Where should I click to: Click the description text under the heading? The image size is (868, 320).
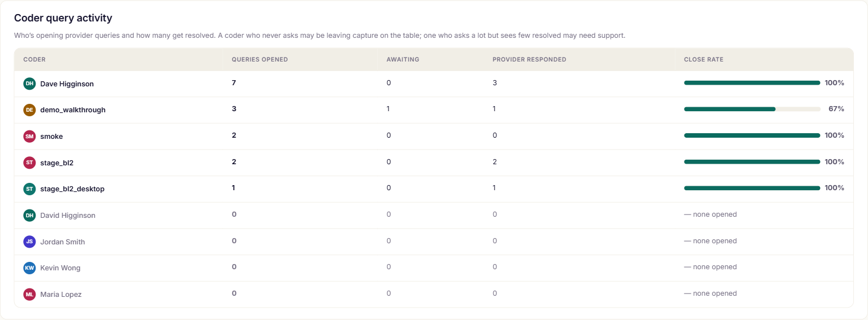pyautogui.click(x=320, y=36)
